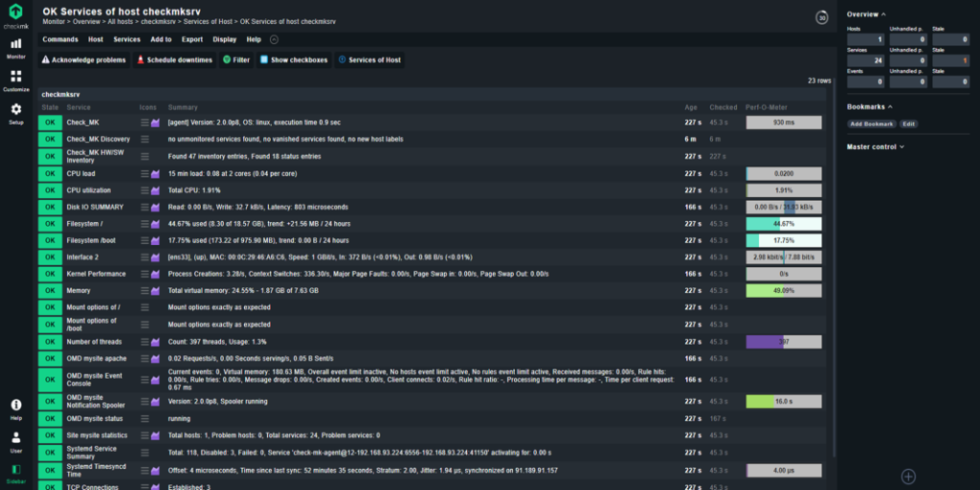Collapse the Bookmarks sidebar section
980x490 pixels.
coord(869,107)
